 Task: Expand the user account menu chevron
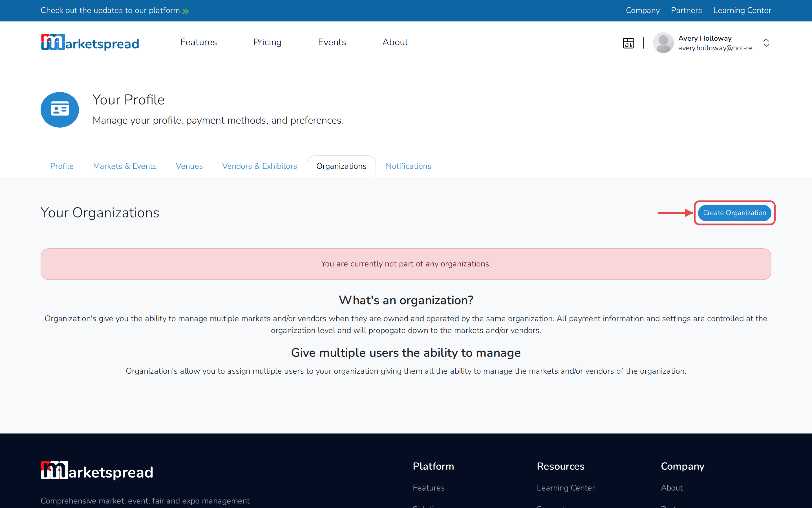[766, 43]
